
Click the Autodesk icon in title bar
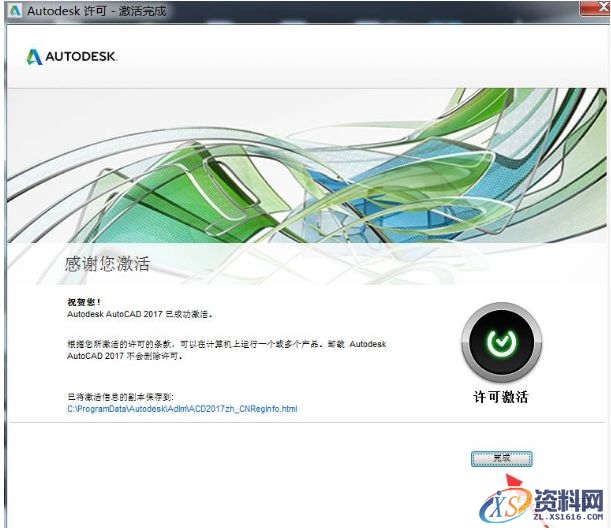15,11
